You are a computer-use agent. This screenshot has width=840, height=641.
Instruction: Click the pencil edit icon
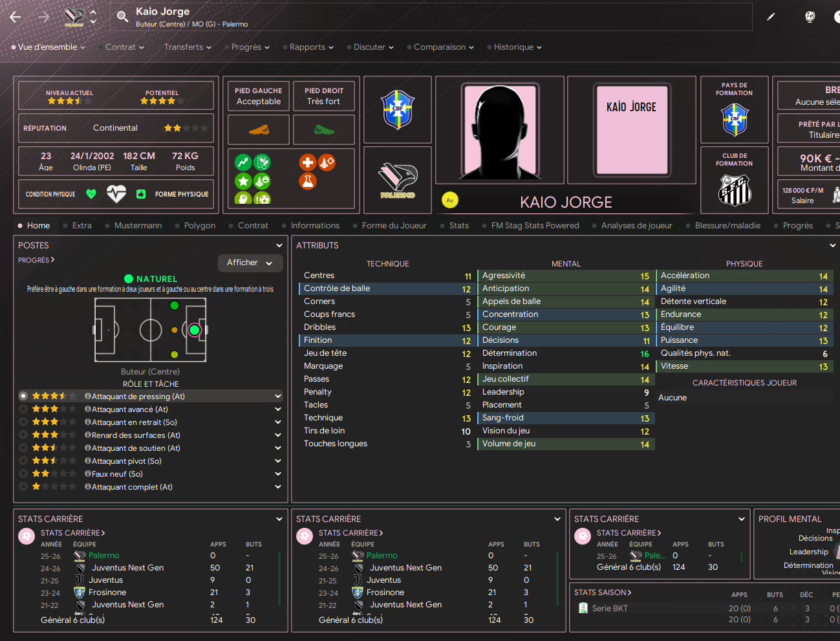(771, 17)
